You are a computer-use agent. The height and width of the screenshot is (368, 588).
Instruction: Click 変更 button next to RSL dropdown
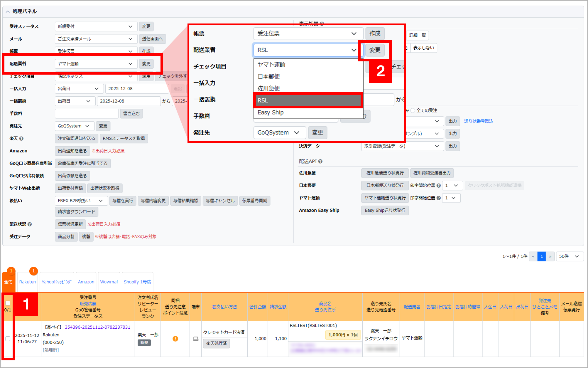click(x=375, y=50)
